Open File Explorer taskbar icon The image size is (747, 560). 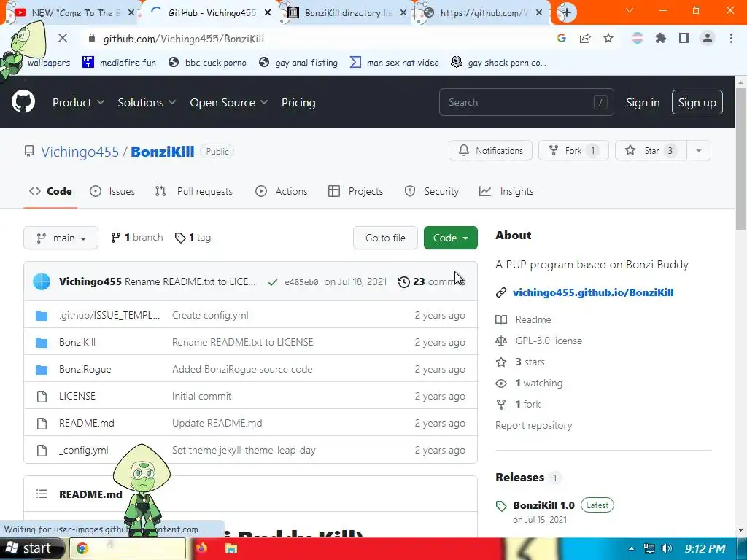click(x=231, y=548)
